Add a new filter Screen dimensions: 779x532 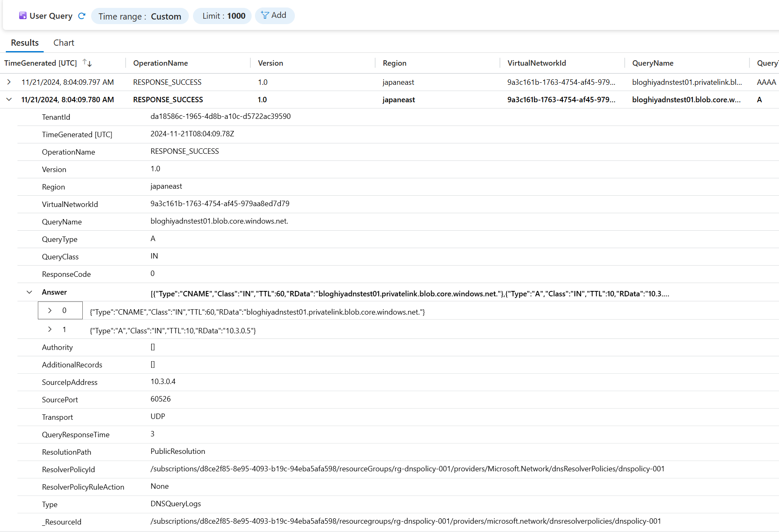click(x=275, y=15)
